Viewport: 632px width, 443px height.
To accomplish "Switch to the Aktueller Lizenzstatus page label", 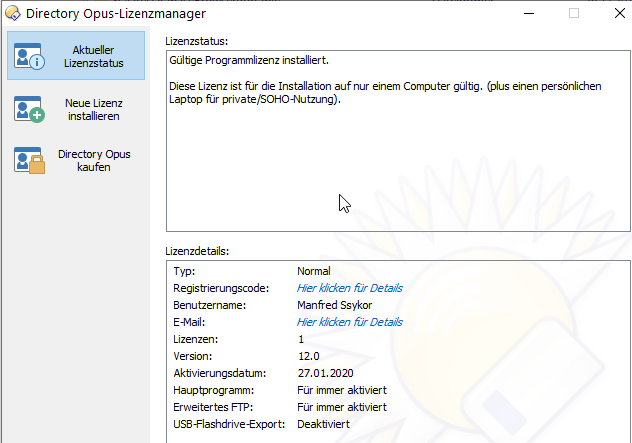I will point(94,56).
